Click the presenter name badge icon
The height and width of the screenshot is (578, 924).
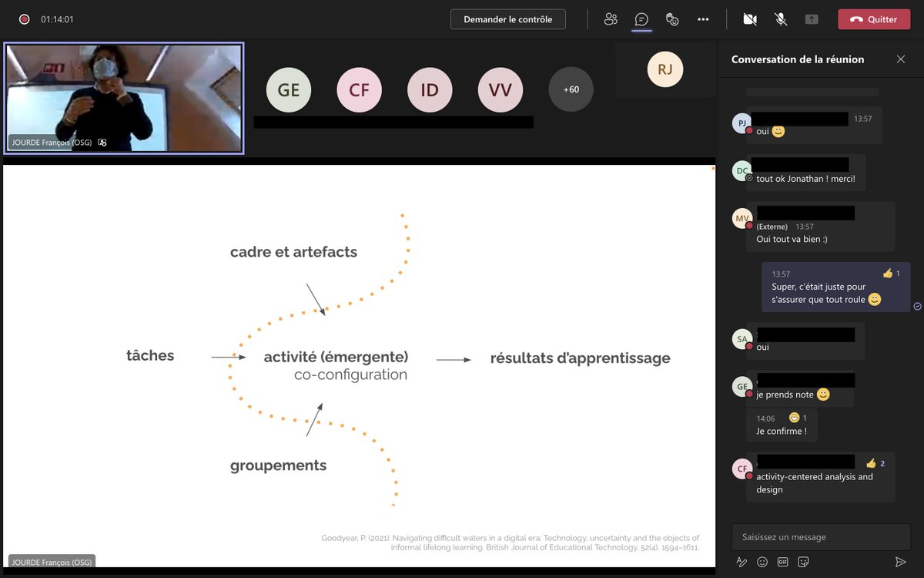(102, 143)
